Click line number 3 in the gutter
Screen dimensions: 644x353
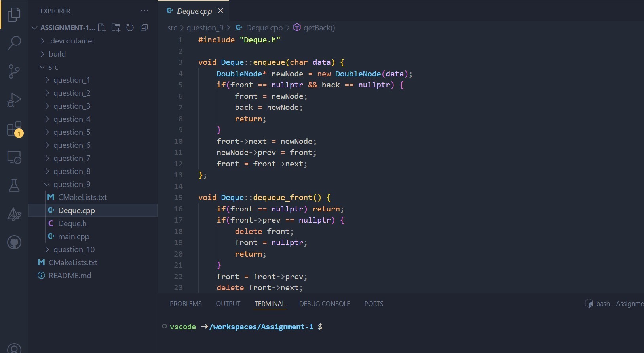tap(180, 62)
